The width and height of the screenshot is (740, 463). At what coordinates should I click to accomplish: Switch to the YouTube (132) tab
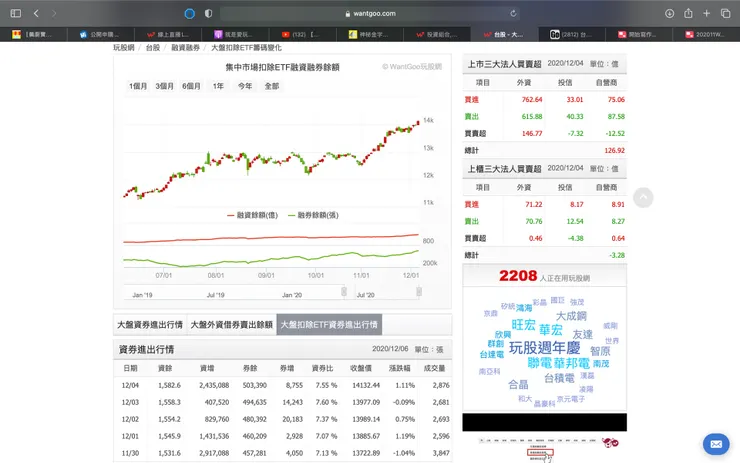(303, 34)
